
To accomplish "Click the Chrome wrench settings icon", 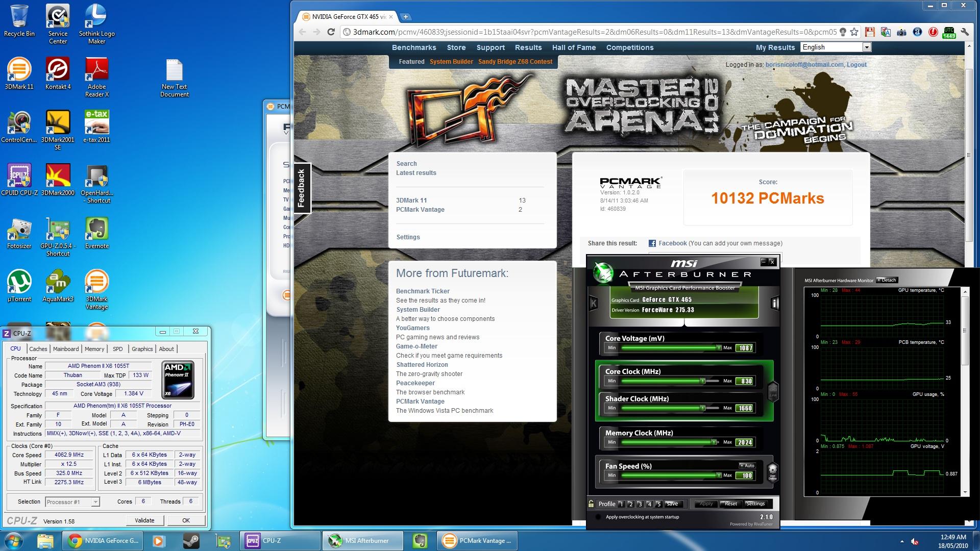I will [x=965, y=32].
